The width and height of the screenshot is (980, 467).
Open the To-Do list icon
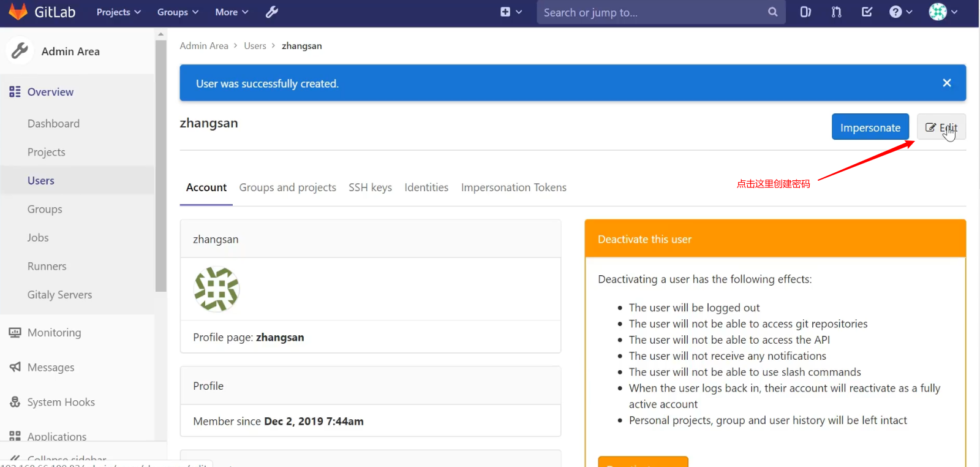(867, 12)
